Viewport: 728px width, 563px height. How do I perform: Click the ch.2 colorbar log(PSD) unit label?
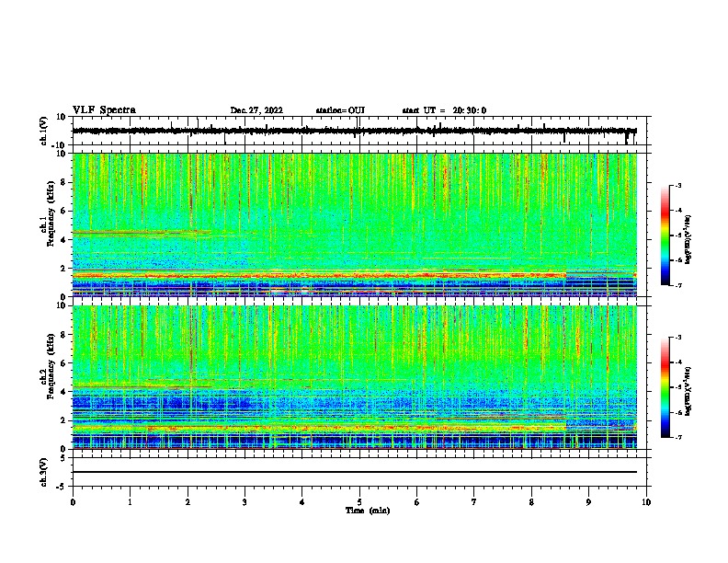688,391
